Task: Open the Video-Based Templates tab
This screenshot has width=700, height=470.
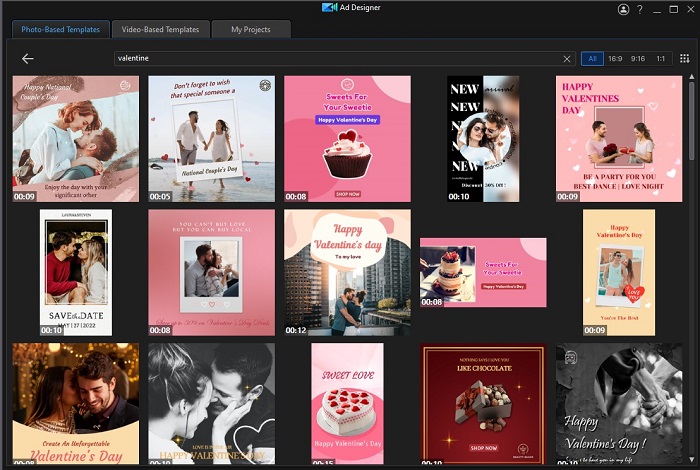Action: pos(160,29)
